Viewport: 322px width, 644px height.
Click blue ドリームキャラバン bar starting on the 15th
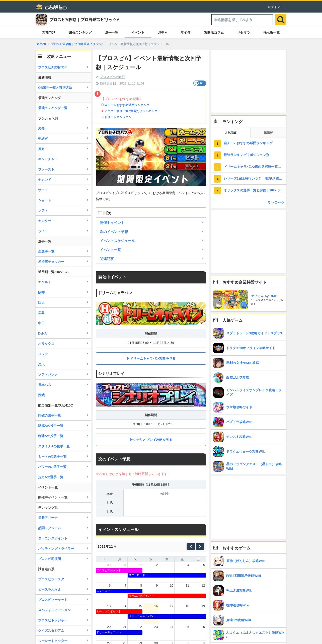coord(167,616)
